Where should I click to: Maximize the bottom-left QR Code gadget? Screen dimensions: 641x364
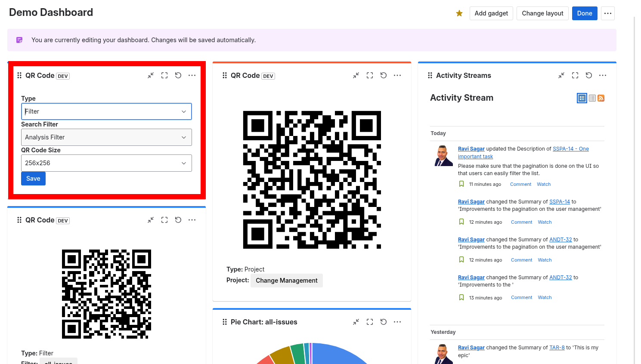(164, 220)
